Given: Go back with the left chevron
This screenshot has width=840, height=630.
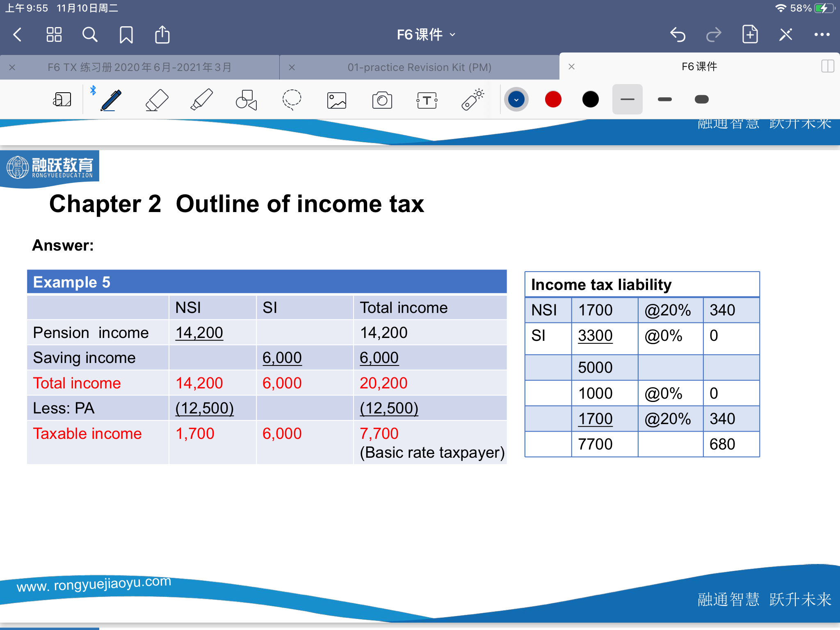Looking at the screenshot, I should 17,35.
